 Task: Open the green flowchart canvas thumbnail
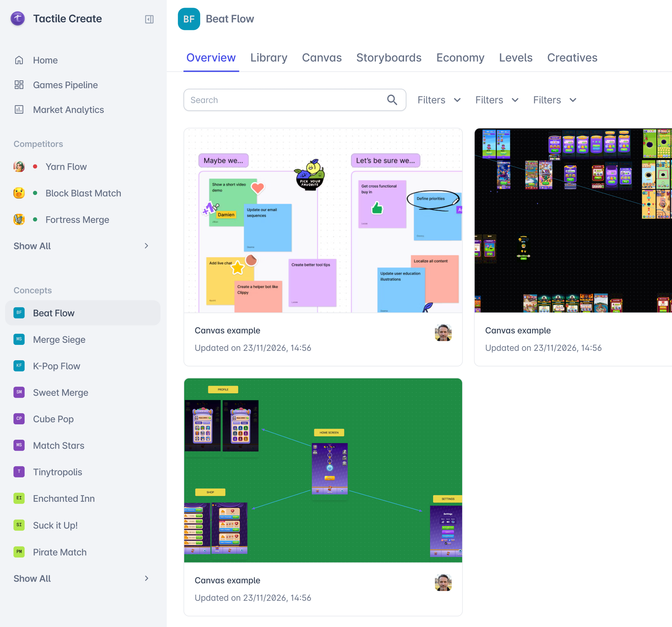[323, 470]
